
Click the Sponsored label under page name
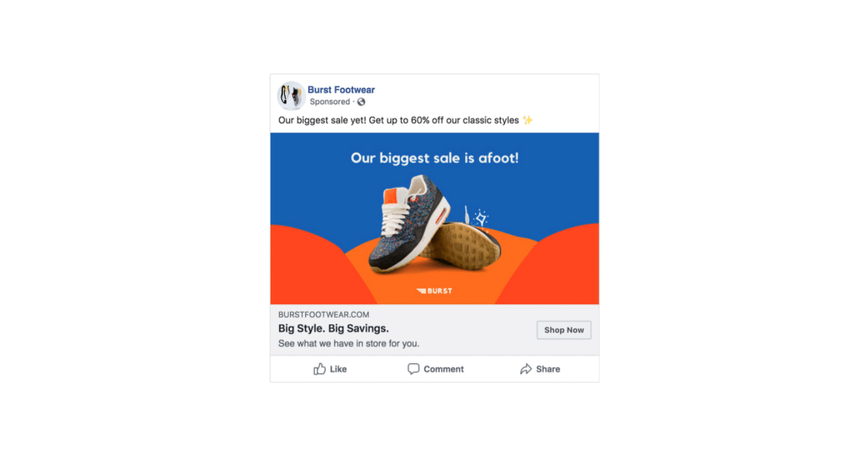[x=330, y=102]
